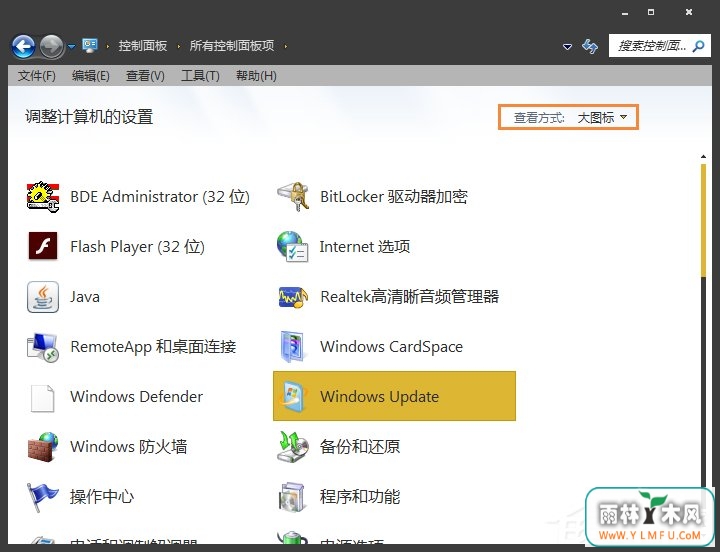Viewport: 720px width, 552px height.
Task: Click the Java label text
Action: tap(85, 297)
